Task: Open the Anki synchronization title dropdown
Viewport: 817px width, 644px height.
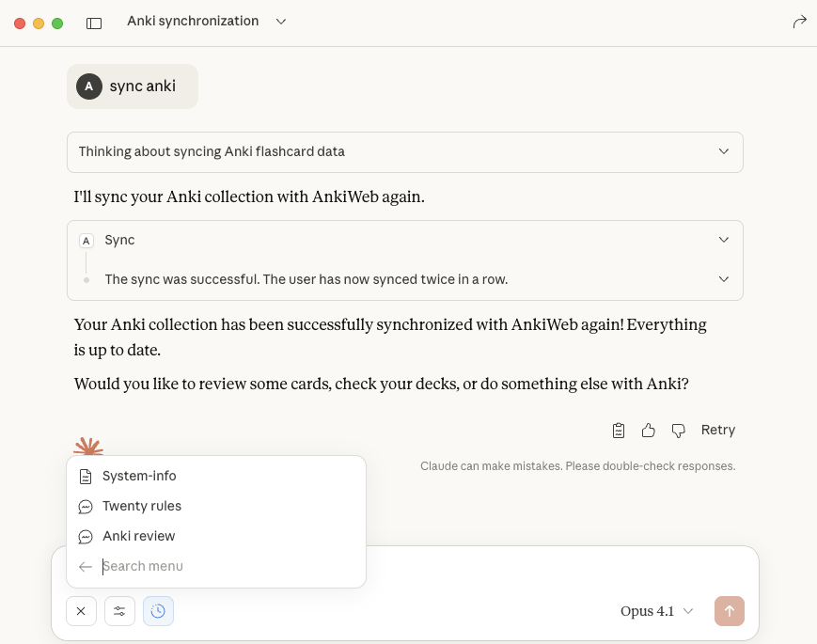Action: 280,22
